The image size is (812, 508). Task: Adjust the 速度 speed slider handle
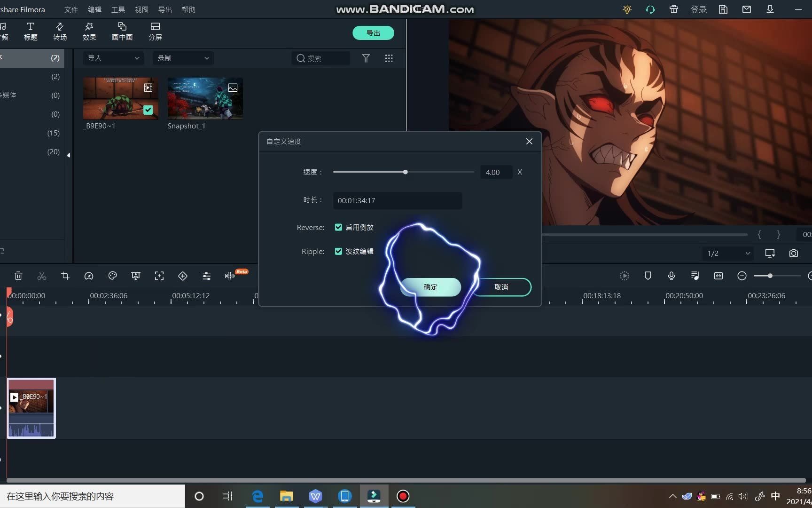point(405,172)
